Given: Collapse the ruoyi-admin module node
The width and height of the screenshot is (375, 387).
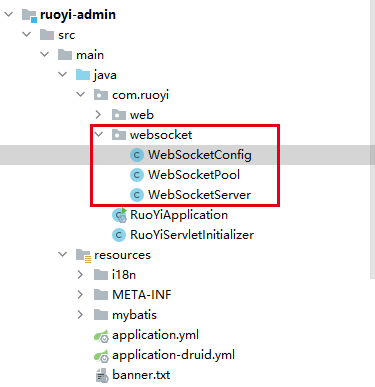Looking at the screenshot, I should (8, 14).
